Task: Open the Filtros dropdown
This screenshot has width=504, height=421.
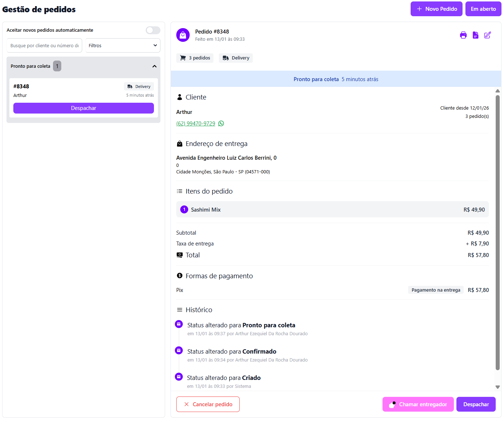Action: click(123, 46)
